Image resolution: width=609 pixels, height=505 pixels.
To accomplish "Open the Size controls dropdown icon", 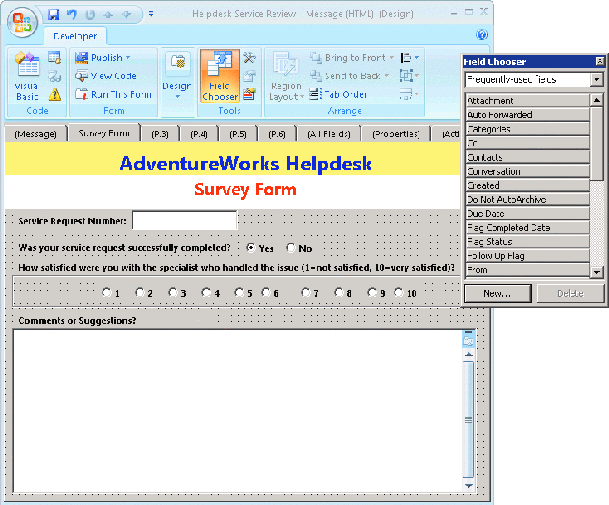I will pyautogui.click(x=409, y=94).
